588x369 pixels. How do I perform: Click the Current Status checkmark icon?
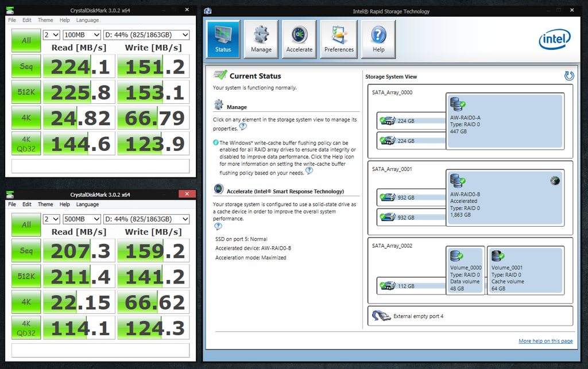(x=220, y=75)
